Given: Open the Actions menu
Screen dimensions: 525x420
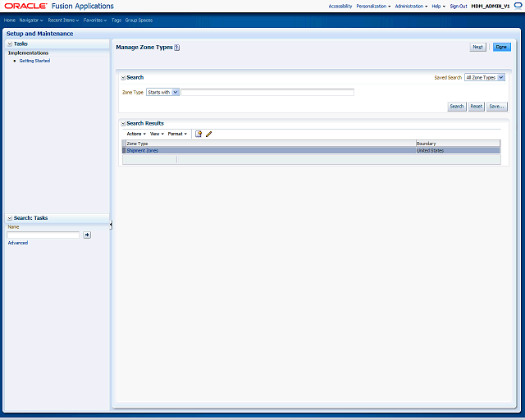Looking at the screenshot, I should click(136, 134).
